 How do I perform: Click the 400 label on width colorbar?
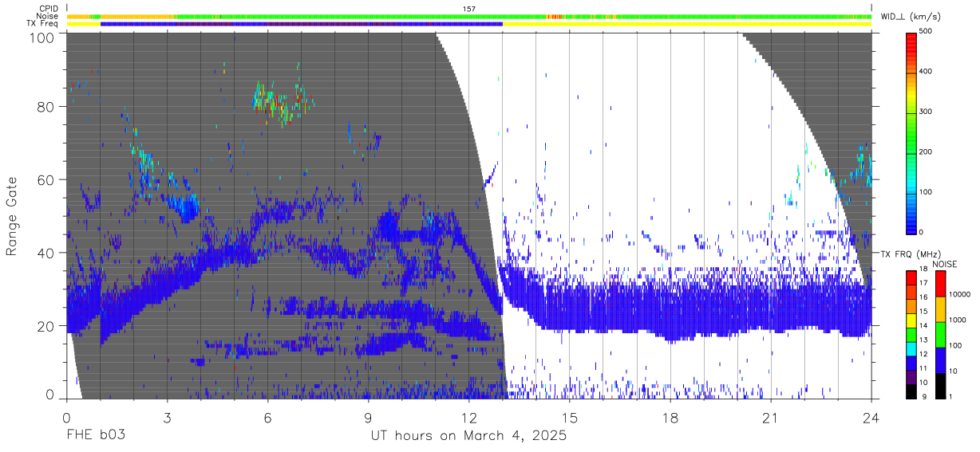point(927,73)
